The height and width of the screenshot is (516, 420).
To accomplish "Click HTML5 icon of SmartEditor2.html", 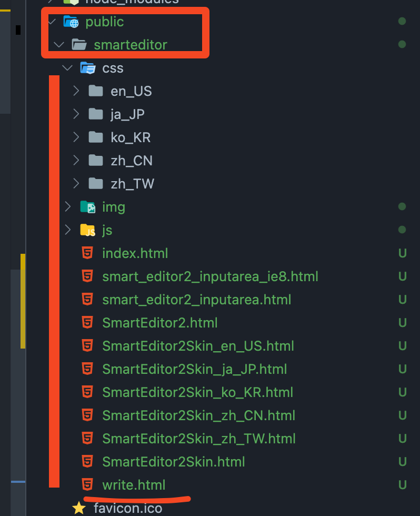I will 87,322.
